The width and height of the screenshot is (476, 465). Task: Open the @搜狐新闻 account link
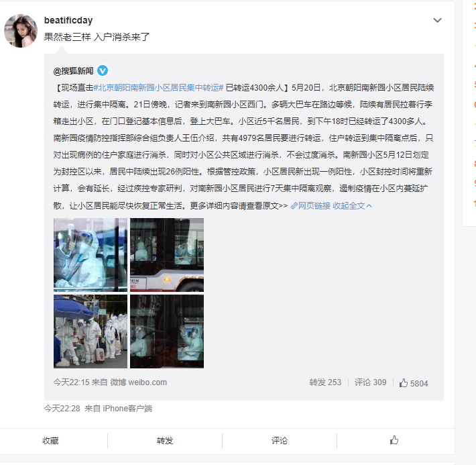[73, 71]
